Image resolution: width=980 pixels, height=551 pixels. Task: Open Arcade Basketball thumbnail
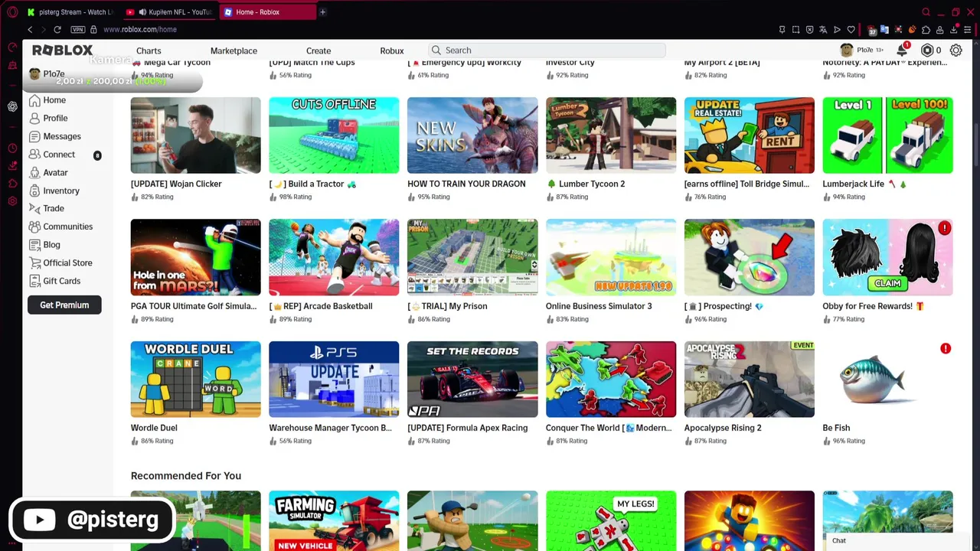pyautogui.click(x=334, y=257)
